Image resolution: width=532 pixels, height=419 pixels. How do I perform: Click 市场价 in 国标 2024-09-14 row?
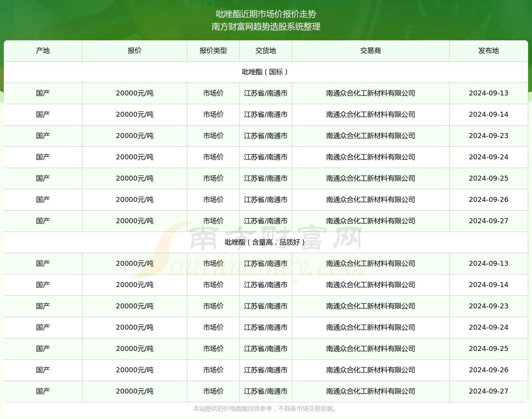(213, 114)
